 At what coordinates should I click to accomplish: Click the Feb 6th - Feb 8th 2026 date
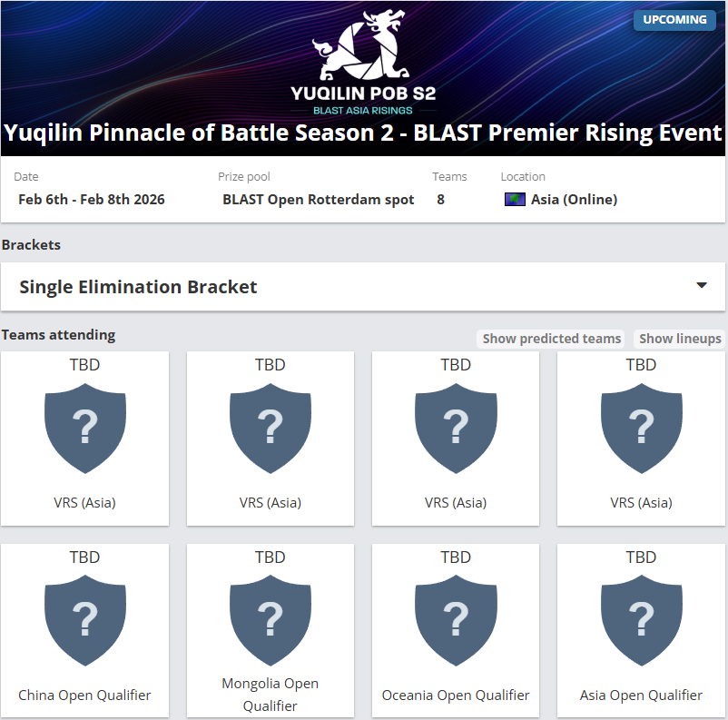[92, 200]
